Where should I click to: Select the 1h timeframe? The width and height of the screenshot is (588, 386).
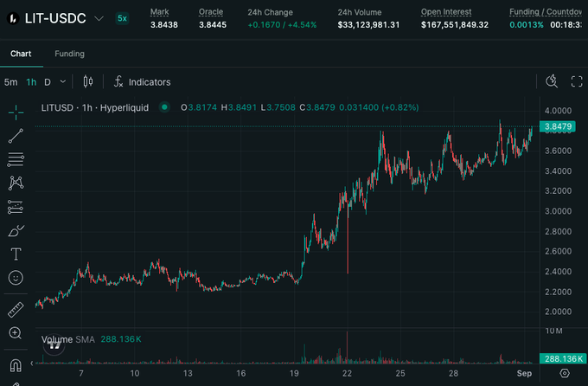pyautogui.click(x=31, y=82)
